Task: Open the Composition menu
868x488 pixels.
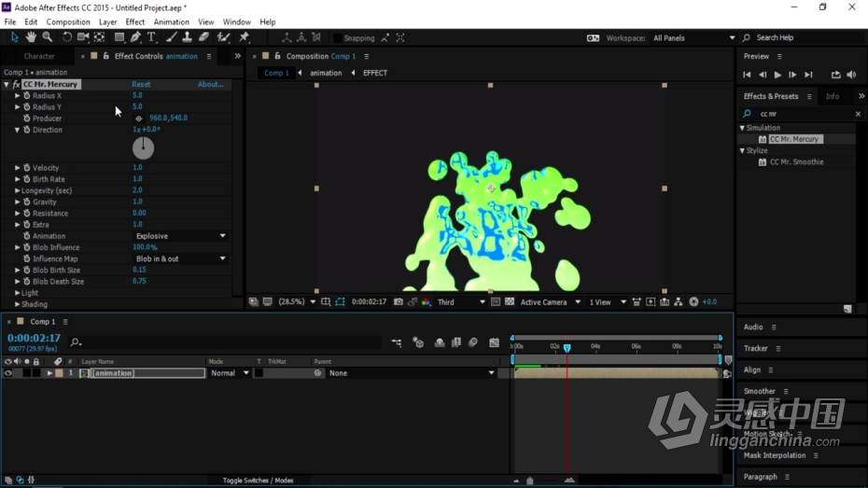Action: (x=68, y=22)
